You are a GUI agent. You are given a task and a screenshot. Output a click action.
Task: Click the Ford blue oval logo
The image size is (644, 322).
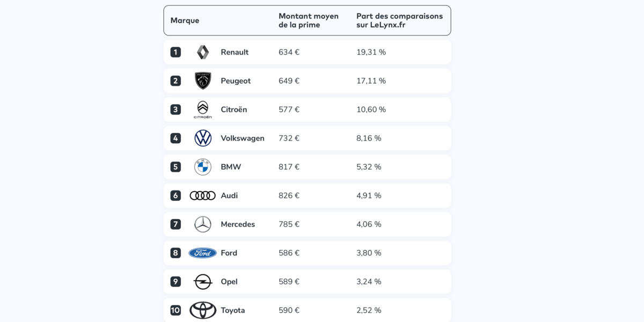pyautogui.click(x=203, y=253)
